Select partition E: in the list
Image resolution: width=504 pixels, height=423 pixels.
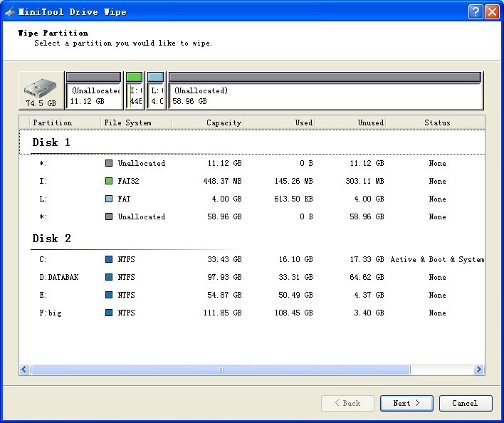252,295
